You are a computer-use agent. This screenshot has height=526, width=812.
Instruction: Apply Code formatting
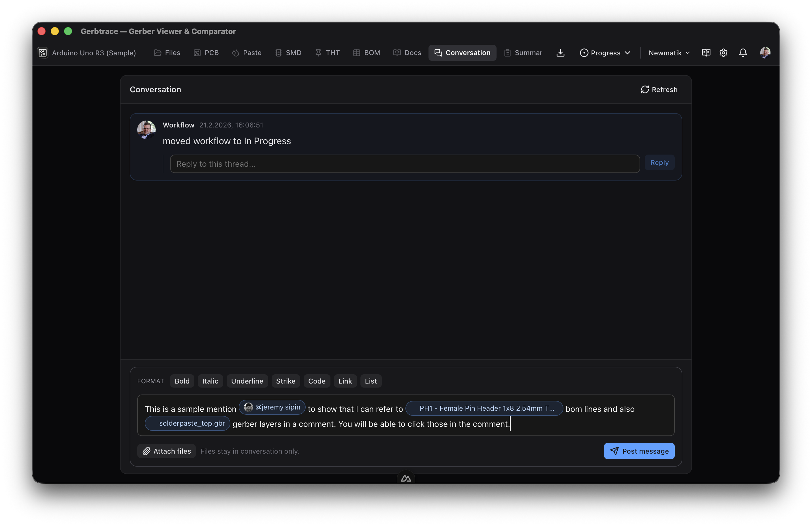(x=317, y=381)
